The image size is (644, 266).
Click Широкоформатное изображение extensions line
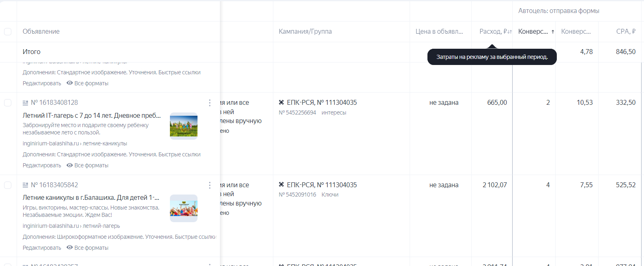120,237
